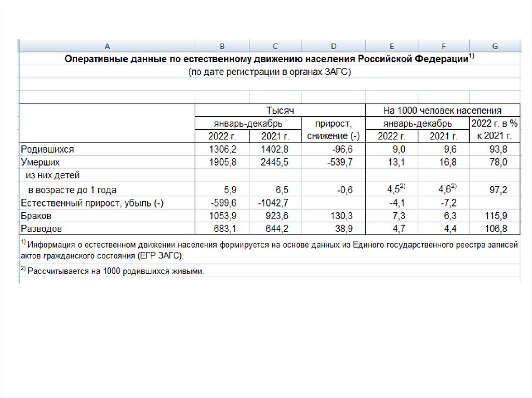Click cell value 923,6
Image resolution: width=532 pixels, height=398 pixels.
pyautogui.click(x=277, y=216)
